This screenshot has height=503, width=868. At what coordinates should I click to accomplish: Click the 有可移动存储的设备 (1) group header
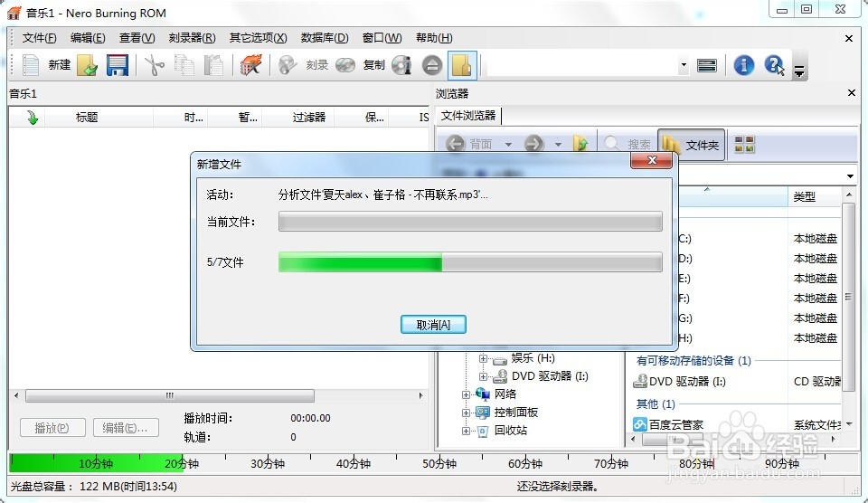point(693,361)
